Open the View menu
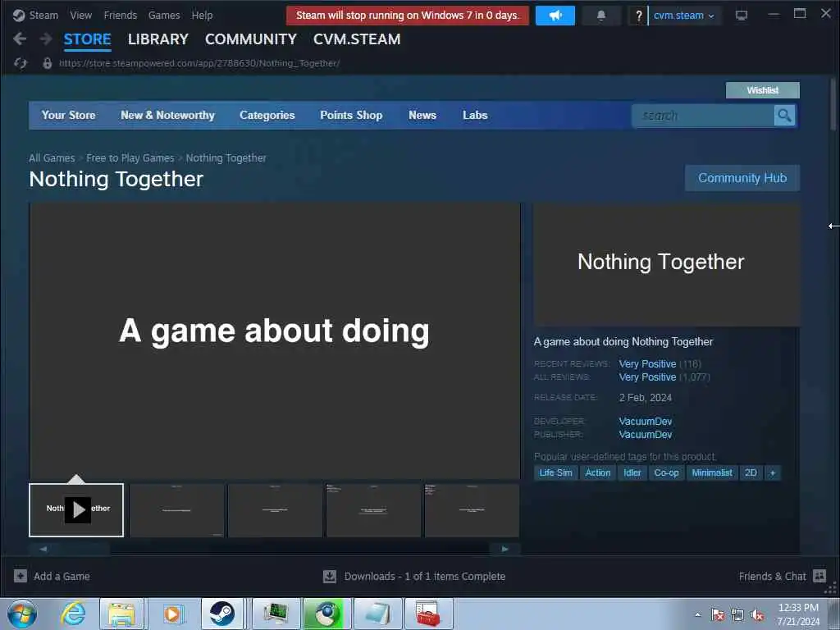The image size is (840, 630). click(81, 15)
